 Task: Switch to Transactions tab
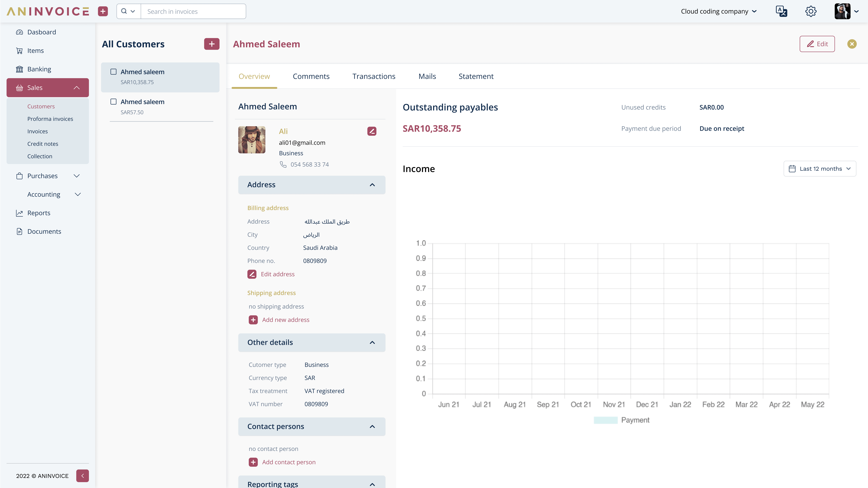(374, 76)
